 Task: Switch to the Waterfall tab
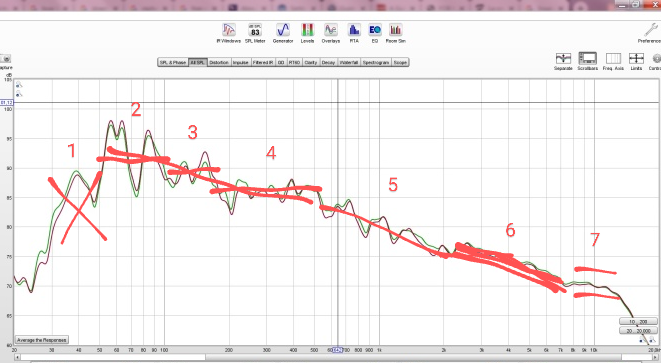pyautogui.click(x=349, y=62)
